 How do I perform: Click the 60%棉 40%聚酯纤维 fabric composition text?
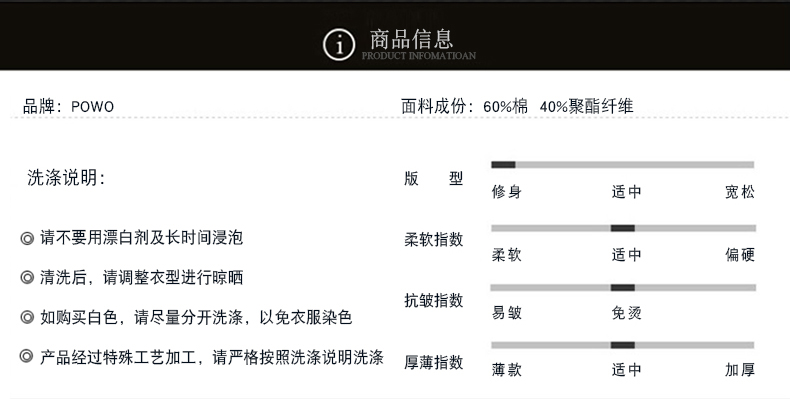pos(557,107)
